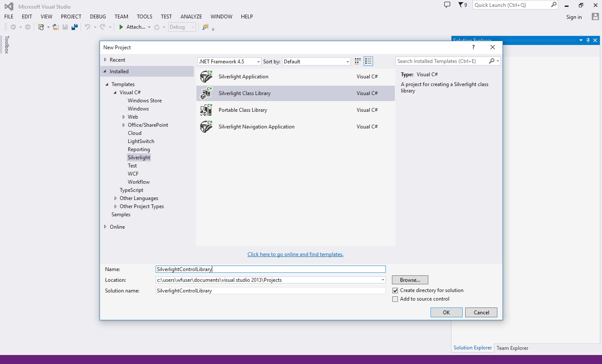Click the link to find templates online
The width and height of the screenshot is (602, 364).
pyautogui.click(x=295, y=254)
